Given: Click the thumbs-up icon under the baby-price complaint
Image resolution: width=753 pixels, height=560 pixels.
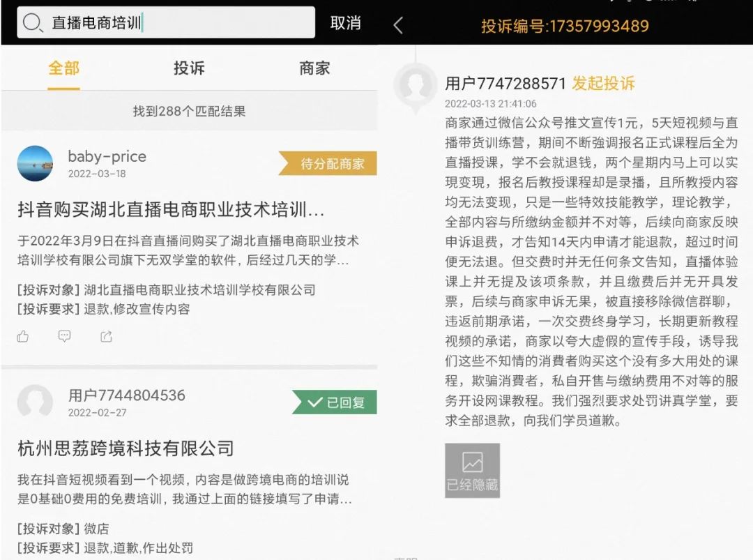Looking at the screenshot, I should [x=23, y=336].
